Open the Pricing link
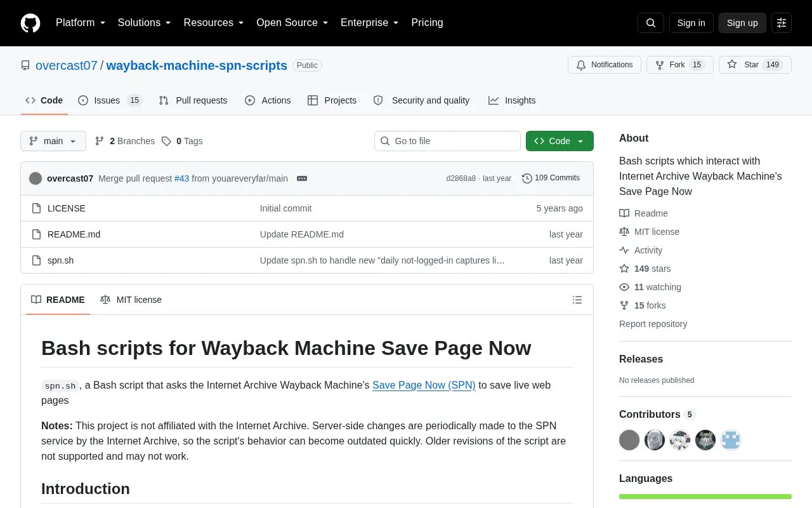 (427, 23)
